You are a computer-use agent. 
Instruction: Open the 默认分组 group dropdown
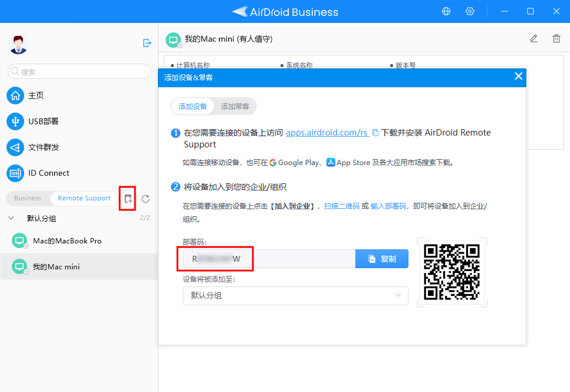click(x=295, y=296)
